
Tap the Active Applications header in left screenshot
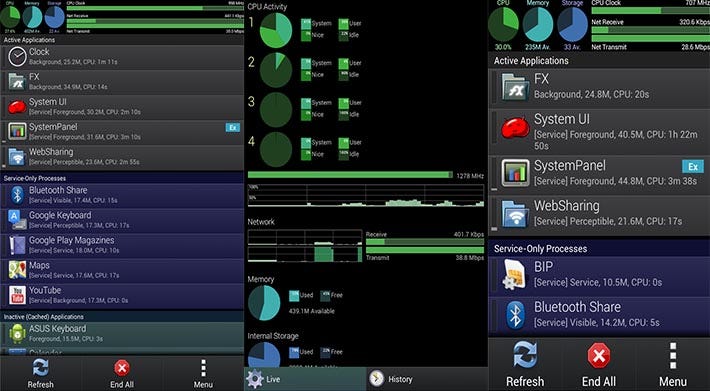pos(122,40)
